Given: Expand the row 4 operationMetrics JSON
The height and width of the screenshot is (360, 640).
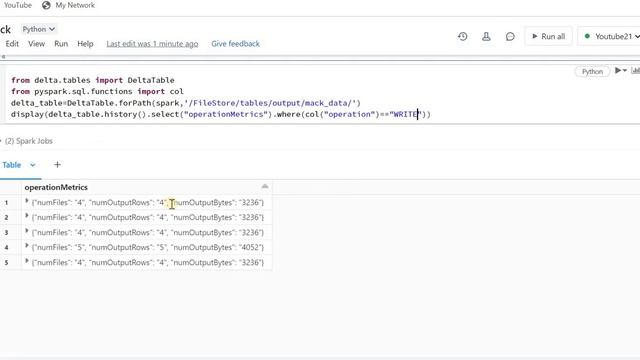Looking at the screenshot, I should 27,246.
